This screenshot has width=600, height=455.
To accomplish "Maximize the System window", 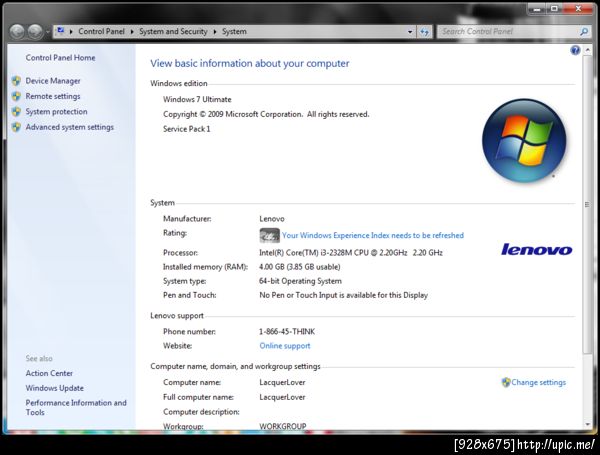I will [x=554, y=9].
